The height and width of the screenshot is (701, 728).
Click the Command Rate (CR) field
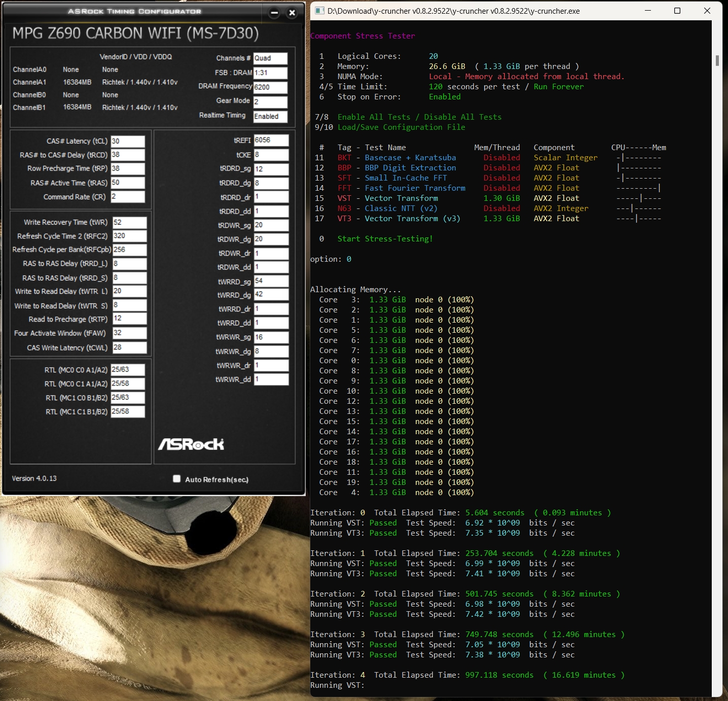(128, 197)
